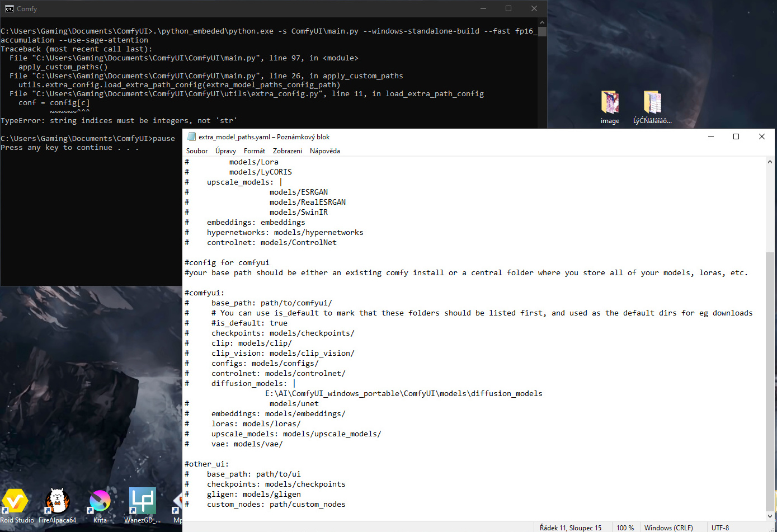Open the Soubor menu in Notepad
The width and height of the screenshot is (777, 532).
(197, 151)
